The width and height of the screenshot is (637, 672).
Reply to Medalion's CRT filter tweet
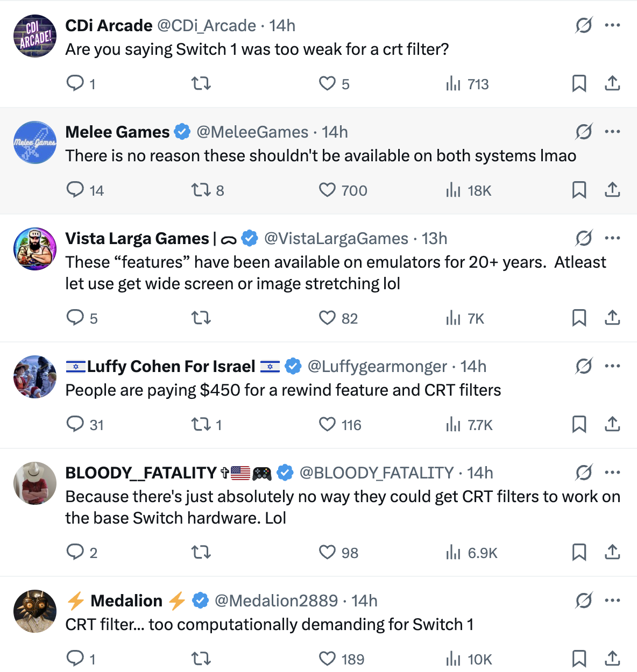point(75,658)
